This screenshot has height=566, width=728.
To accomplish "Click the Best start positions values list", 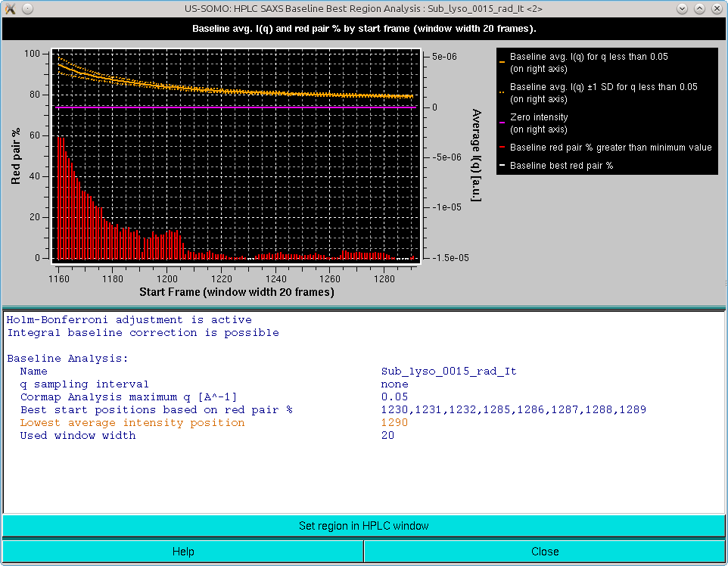I will pos(513,409).
